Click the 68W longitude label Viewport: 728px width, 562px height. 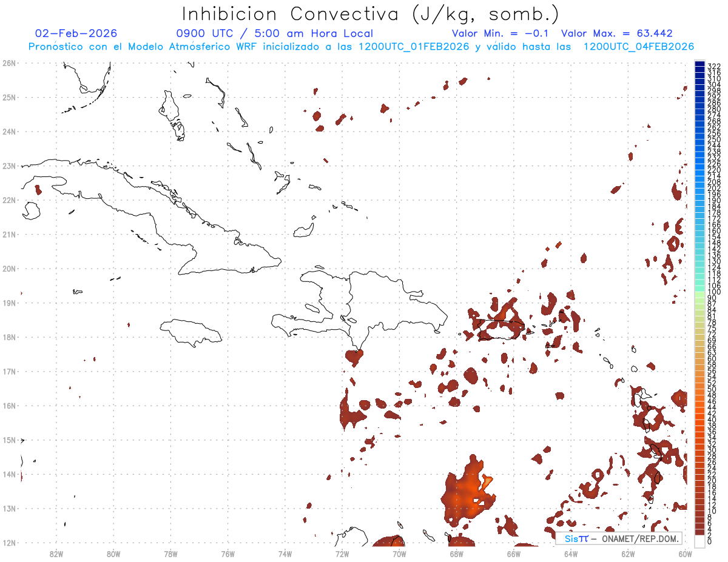click(457, 554)
